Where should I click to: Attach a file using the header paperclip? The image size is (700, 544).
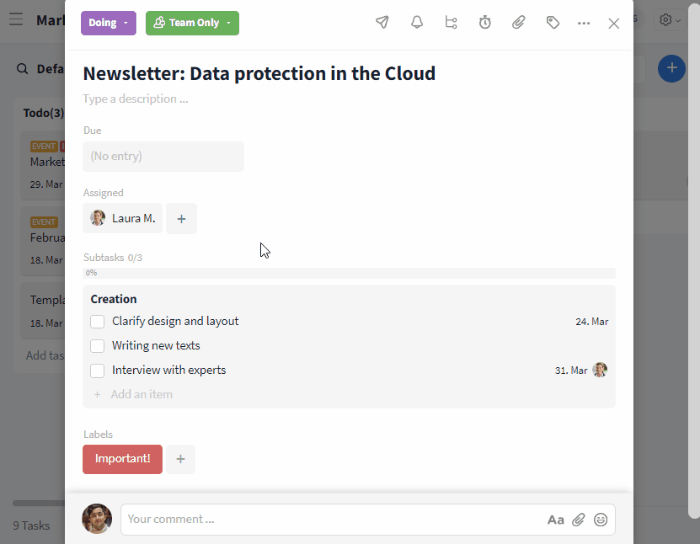(518, 22)
